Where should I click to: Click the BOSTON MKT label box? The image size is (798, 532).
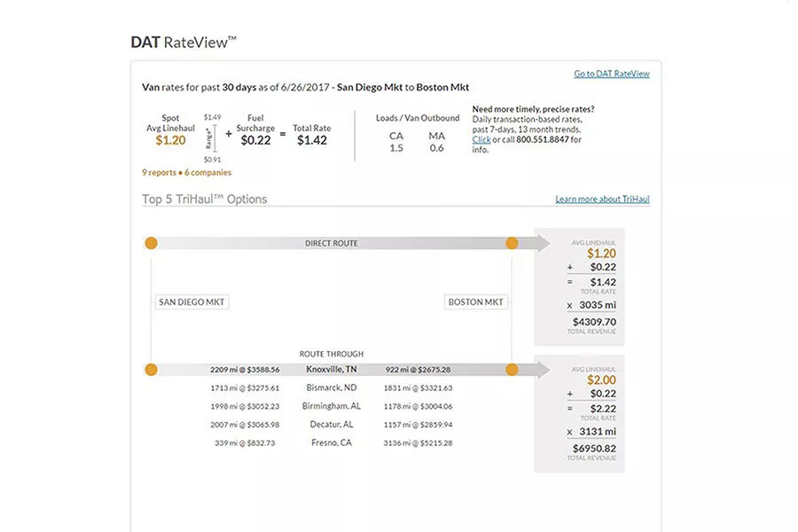point(476,301)
